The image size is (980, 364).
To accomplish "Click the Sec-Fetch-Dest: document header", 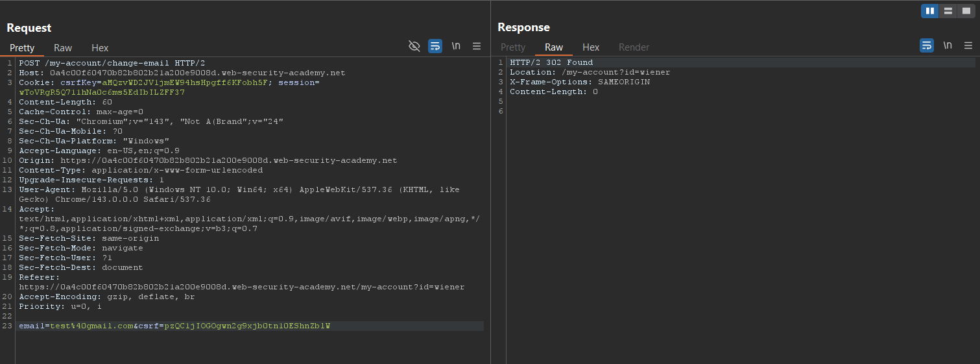I will tap(81, 267).
